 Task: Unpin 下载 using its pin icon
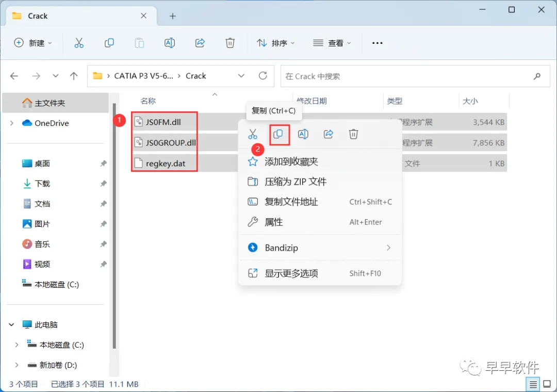click(103, 184)
